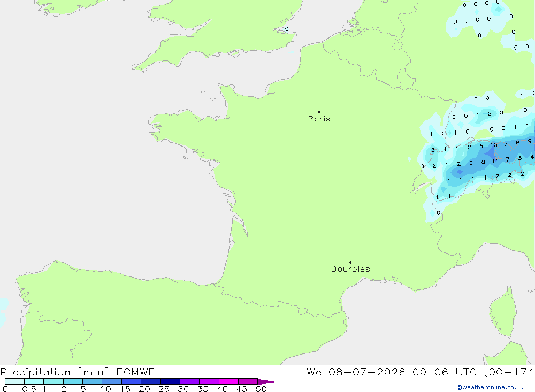Click the legend value 0.5

coord(29,389)
